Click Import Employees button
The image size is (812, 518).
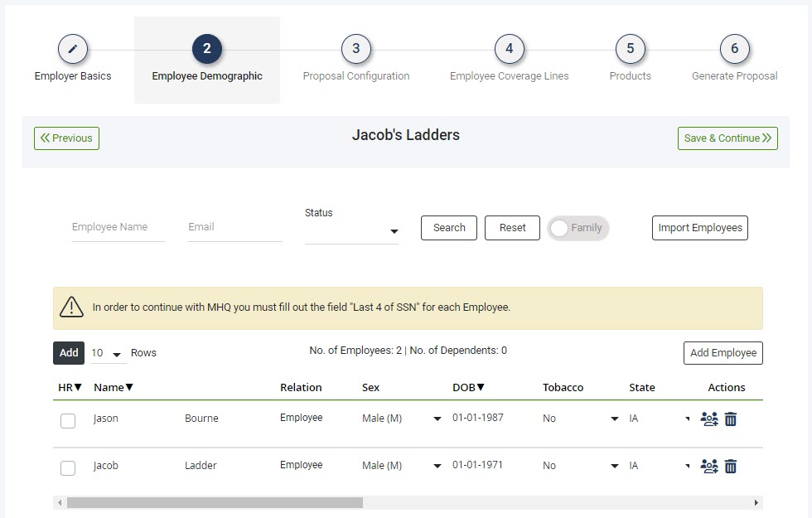(699, 228)
